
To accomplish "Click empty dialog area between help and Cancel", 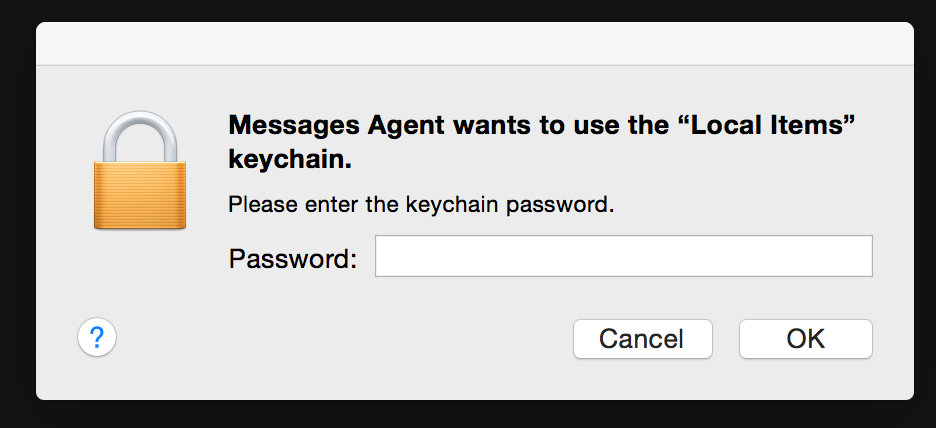I will (340, 339).
